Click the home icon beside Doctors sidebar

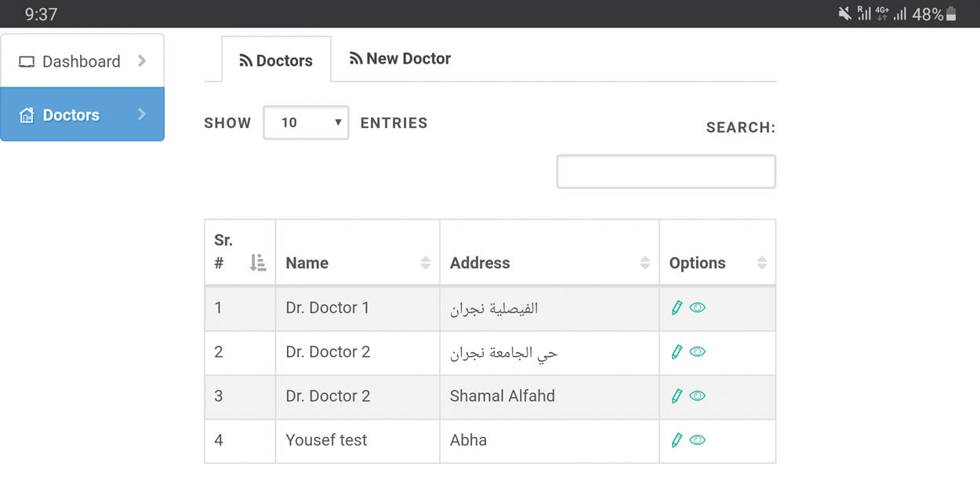27,115
